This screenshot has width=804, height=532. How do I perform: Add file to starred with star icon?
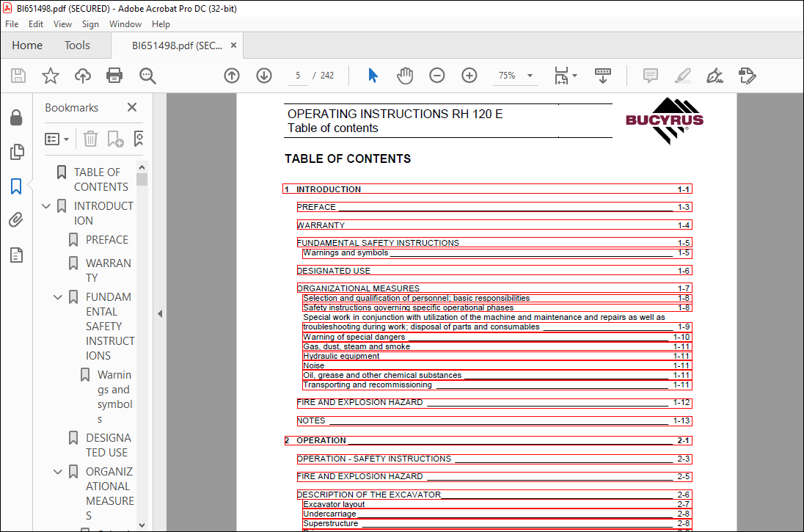click(x=50, y=76)
